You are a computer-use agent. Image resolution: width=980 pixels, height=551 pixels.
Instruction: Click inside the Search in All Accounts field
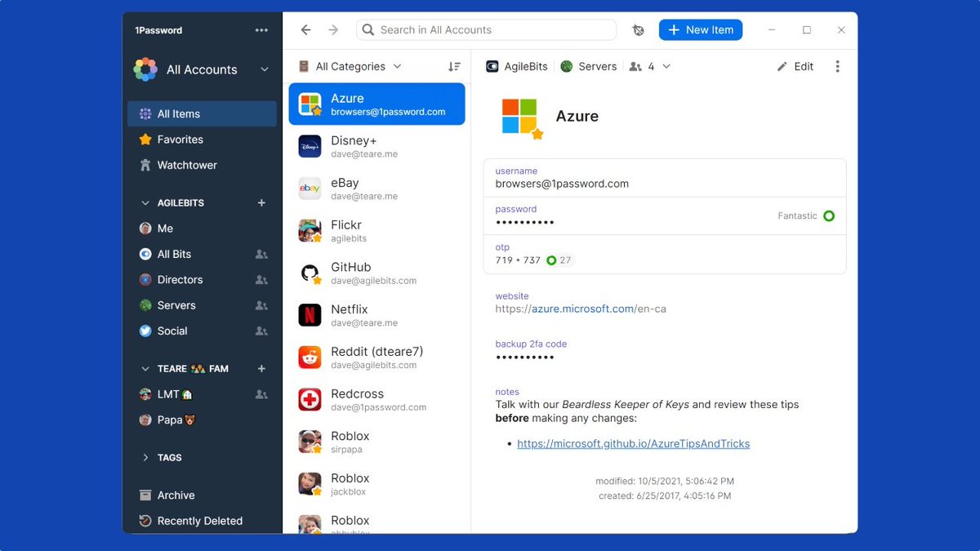click(x=486, y=29)
